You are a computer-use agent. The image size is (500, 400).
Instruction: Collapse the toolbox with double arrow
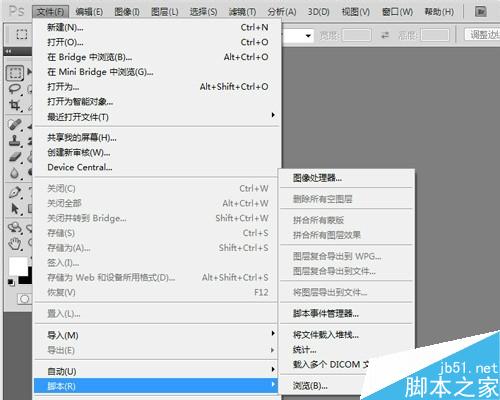click(x=9, y=51)
